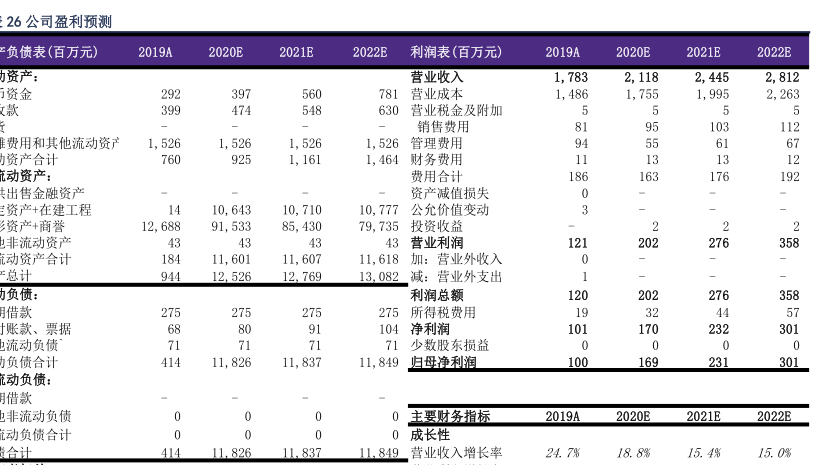The image size is (813, 465).
Task: Click the 投资收益 row label
Action: click(437, 227)
